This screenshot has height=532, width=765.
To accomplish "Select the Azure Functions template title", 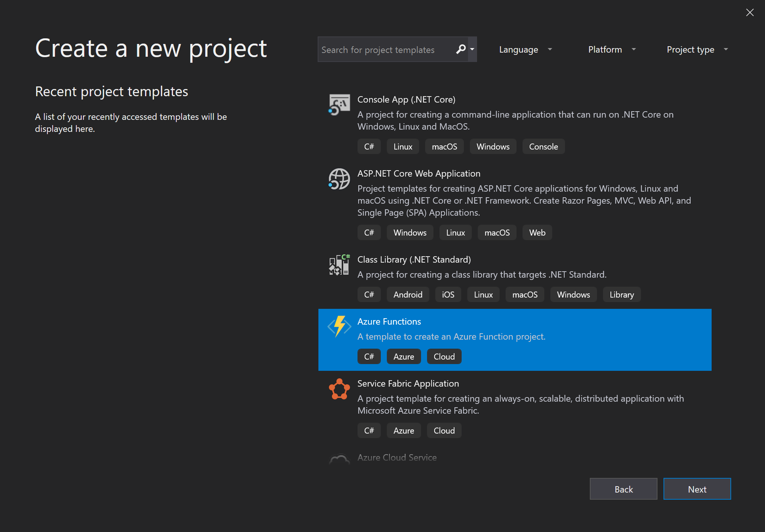I will [389, 322].
